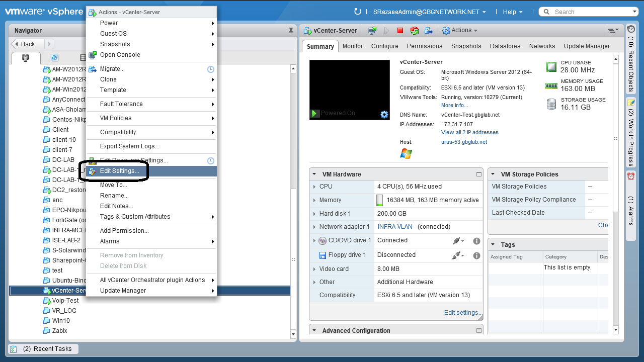Switch to the Snapshots tab
Viewport: 644px width, 362px height.
pyautogui.click(x=466, y=46)
